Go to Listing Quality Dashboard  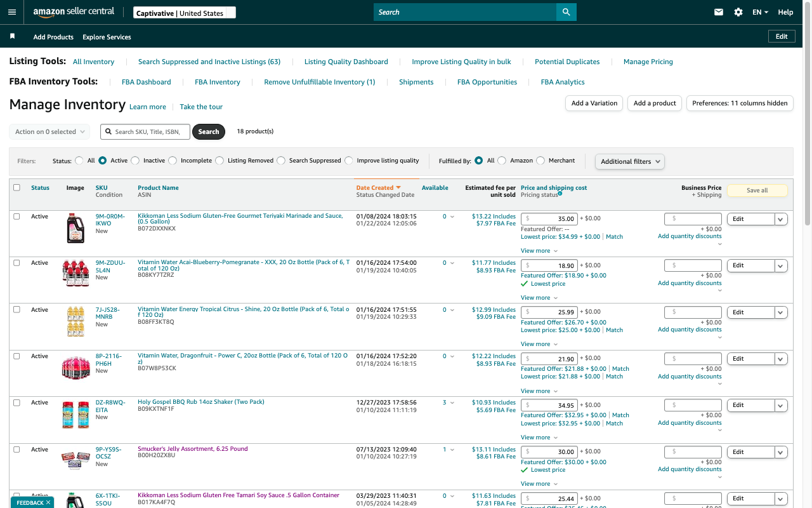click(x=346, y=62)
